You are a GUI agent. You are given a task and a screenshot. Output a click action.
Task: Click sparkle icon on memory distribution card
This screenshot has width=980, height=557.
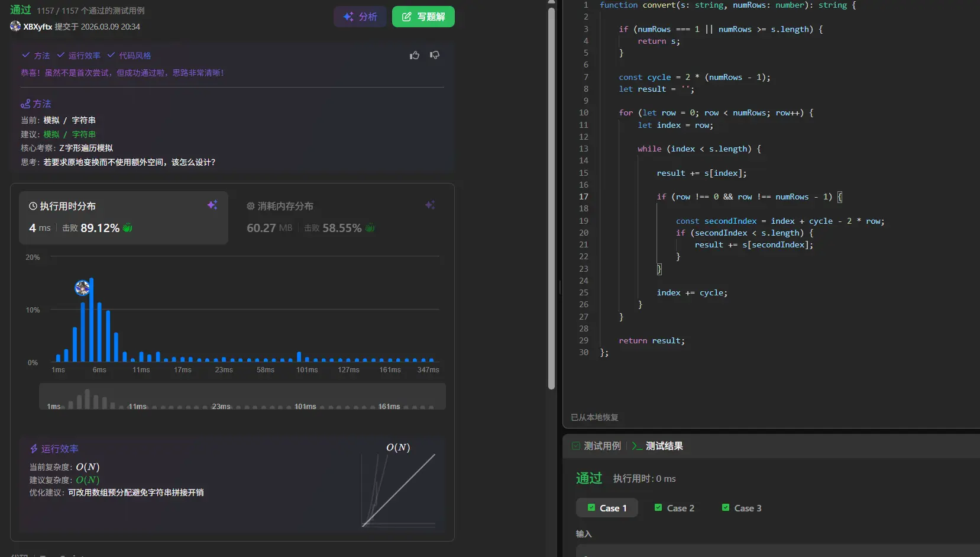pyautogui.click(x=430, y=205)
